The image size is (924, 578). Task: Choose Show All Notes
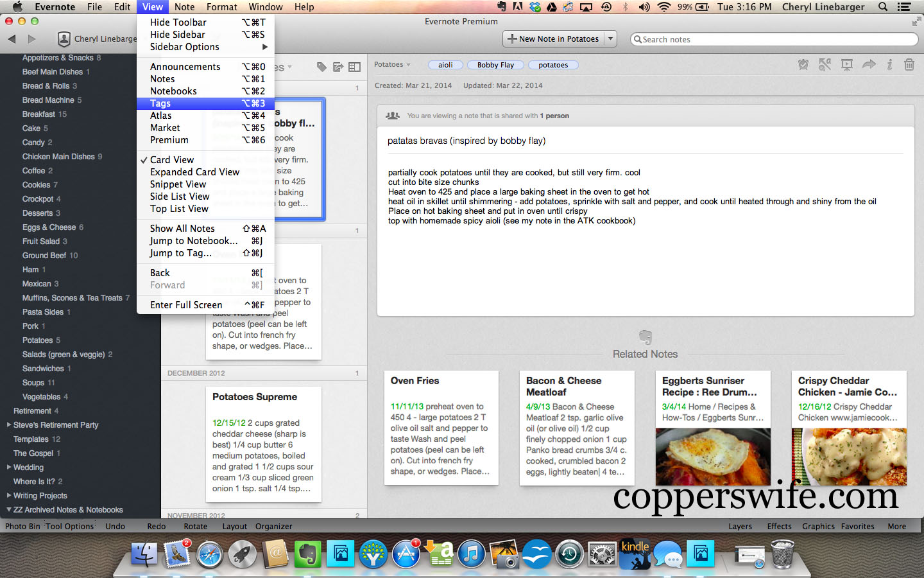(x=205, y=229)
